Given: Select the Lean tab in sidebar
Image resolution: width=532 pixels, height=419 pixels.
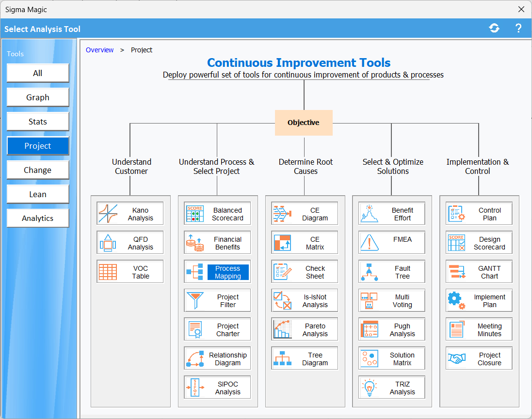Looking at the screenshot, I should [x=38, y=194].
